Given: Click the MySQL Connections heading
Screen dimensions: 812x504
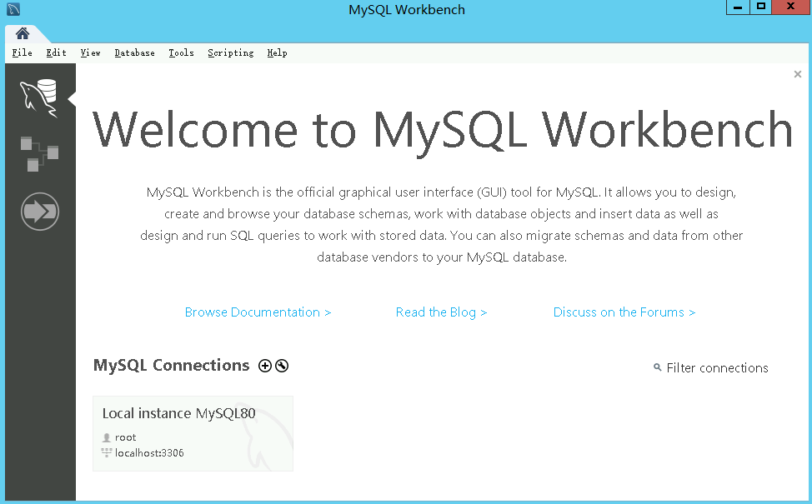Looking at the screenshot, I should click(x=172, y=366).
